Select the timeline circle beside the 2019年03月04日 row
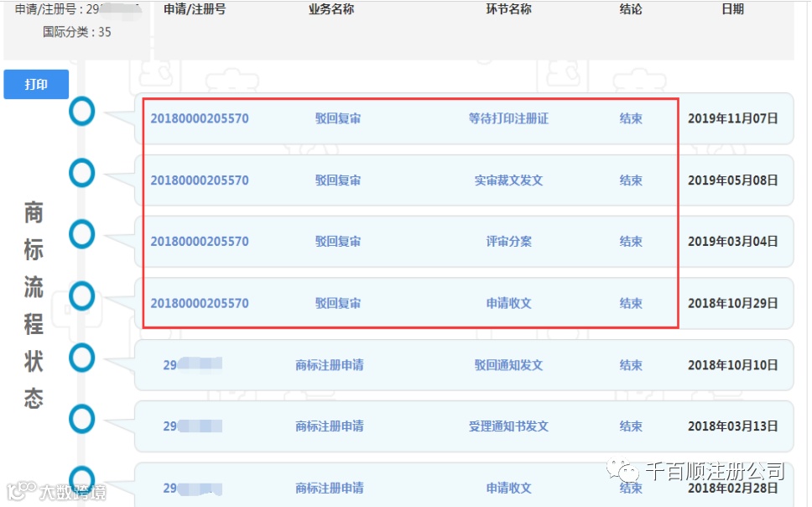The image size is (812, 507). pos(82,234)
